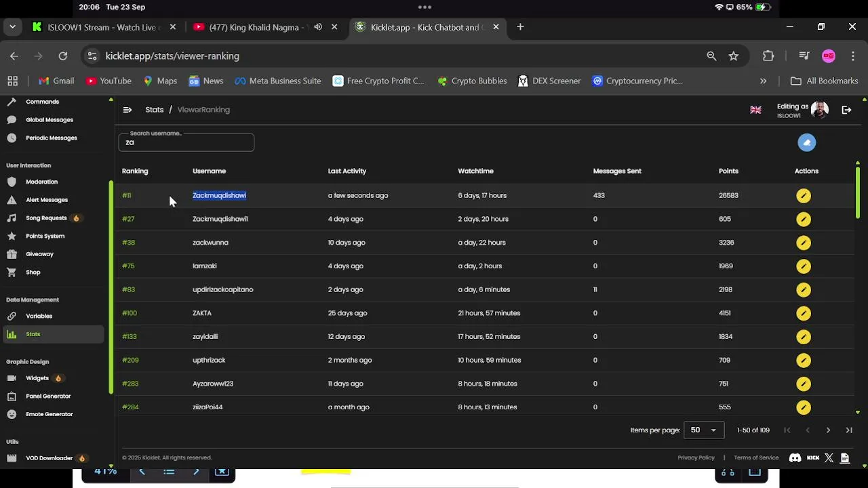Open the browser extensions menu

[x=768, y=56]
